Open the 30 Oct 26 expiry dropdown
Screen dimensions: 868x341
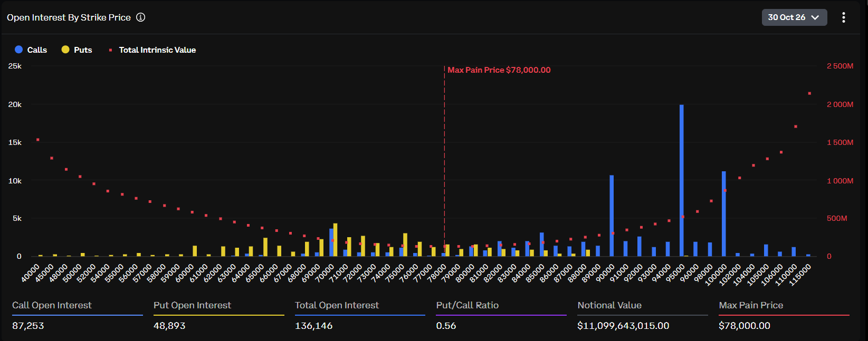pos(794,17)
